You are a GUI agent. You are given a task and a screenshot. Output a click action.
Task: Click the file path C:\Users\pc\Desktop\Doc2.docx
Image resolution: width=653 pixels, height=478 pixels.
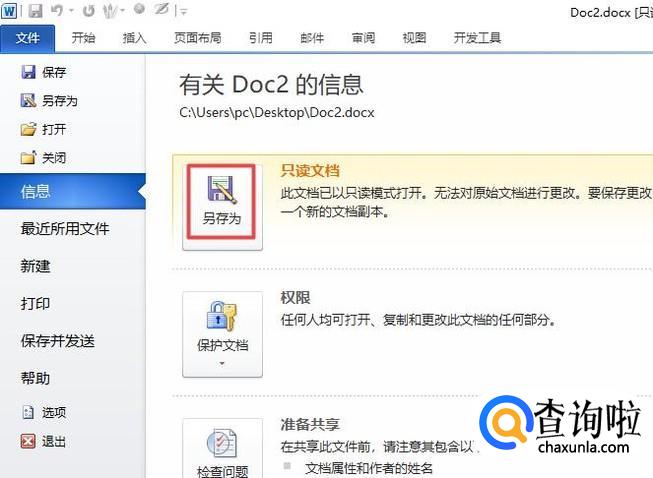(x=277, y=112)
